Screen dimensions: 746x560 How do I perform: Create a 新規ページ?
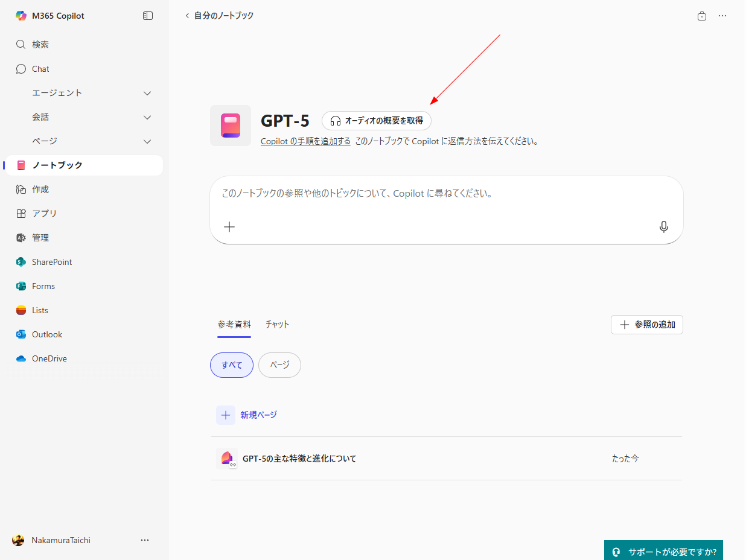point(247,415)
